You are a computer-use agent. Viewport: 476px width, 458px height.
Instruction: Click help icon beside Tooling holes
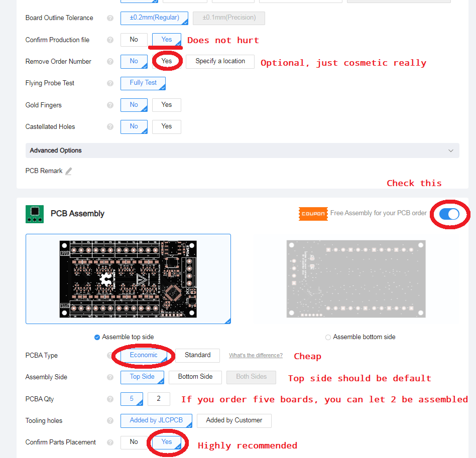(110, 421)
